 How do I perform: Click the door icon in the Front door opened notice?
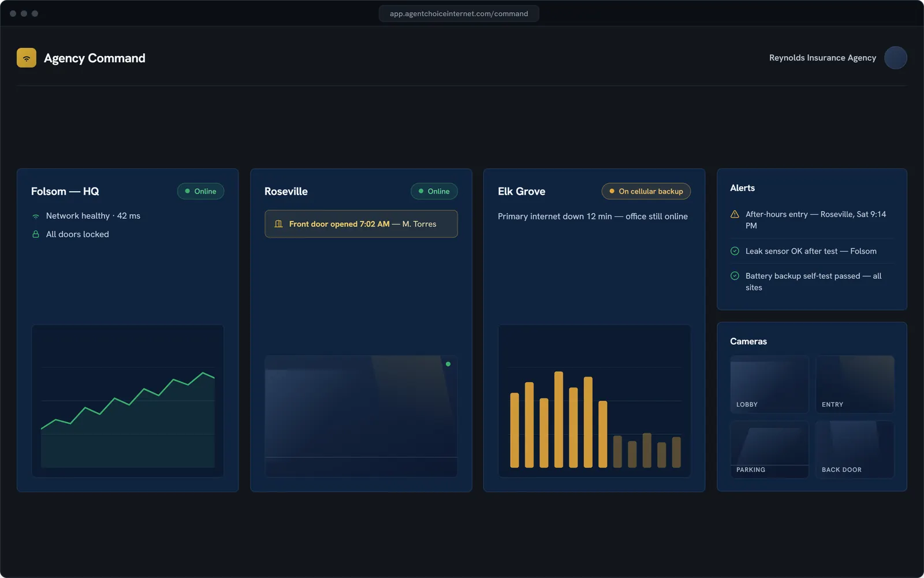[x=278, y=224]
